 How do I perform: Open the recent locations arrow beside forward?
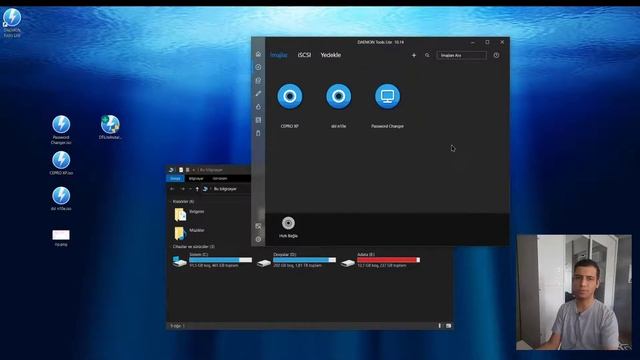[x=190, y=189]
